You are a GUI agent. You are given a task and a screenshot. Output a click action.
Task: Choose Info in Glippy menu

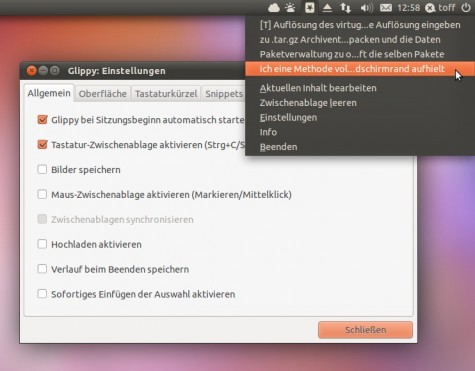[x=360, y=132]
